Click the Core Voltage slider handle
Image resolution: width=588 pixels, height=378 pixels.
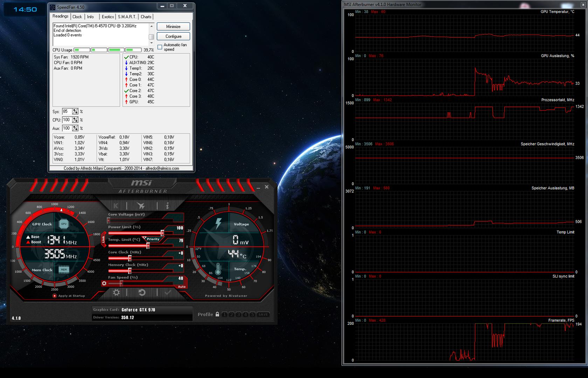(109, 220)
